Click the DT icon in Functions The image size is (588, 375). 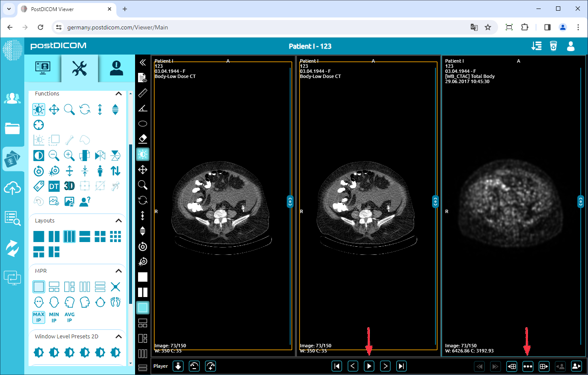coord(54,186)
